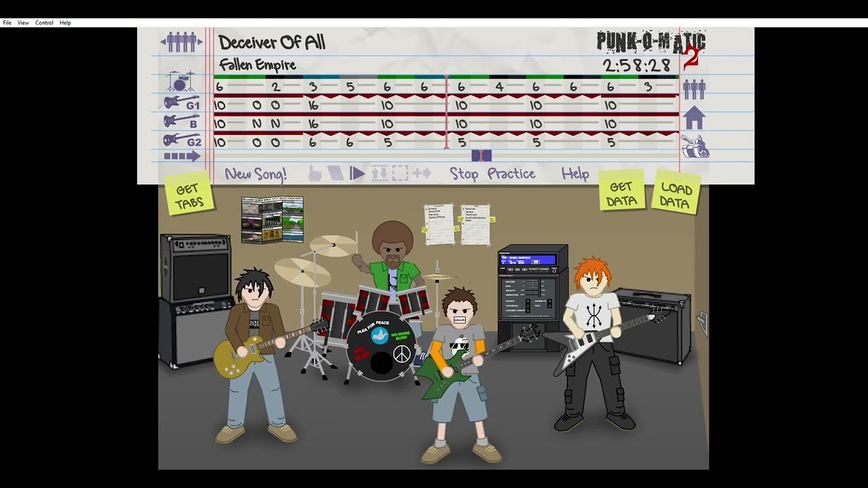
Task: Click the up-down arrows tool icon
Action: pos(379,174)
